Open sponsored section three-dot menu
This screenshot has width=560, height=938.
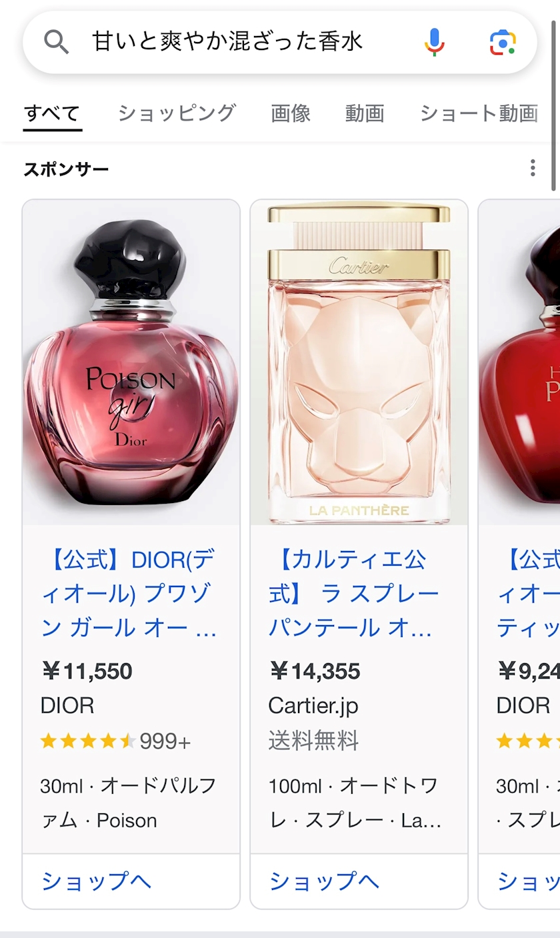532,168
